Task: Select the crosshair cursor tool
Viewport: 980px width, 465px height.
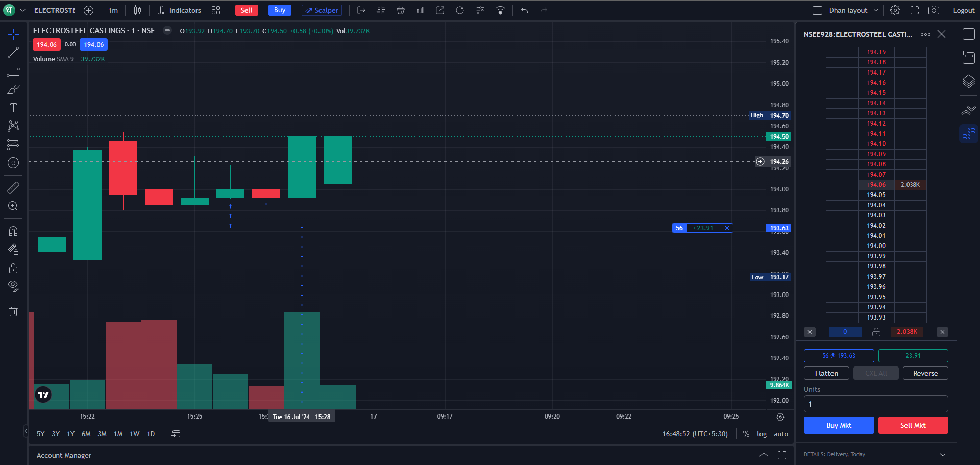Action: [13, 34]
